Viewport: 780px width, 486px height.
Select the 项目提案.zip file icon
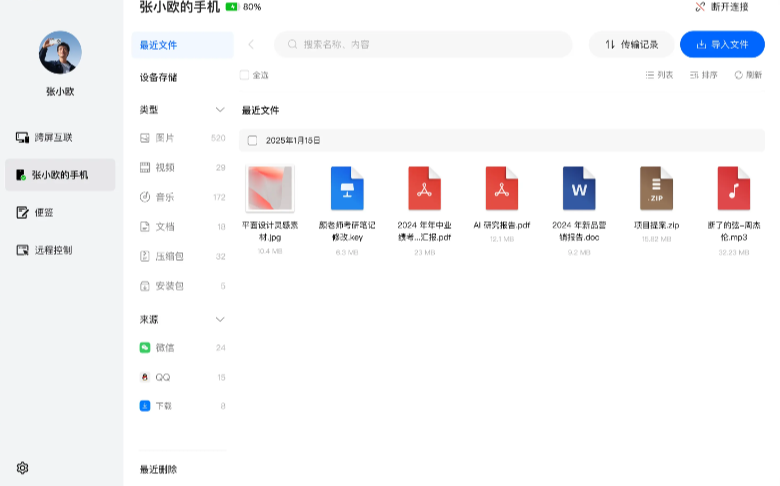click(x=656, y=189)
